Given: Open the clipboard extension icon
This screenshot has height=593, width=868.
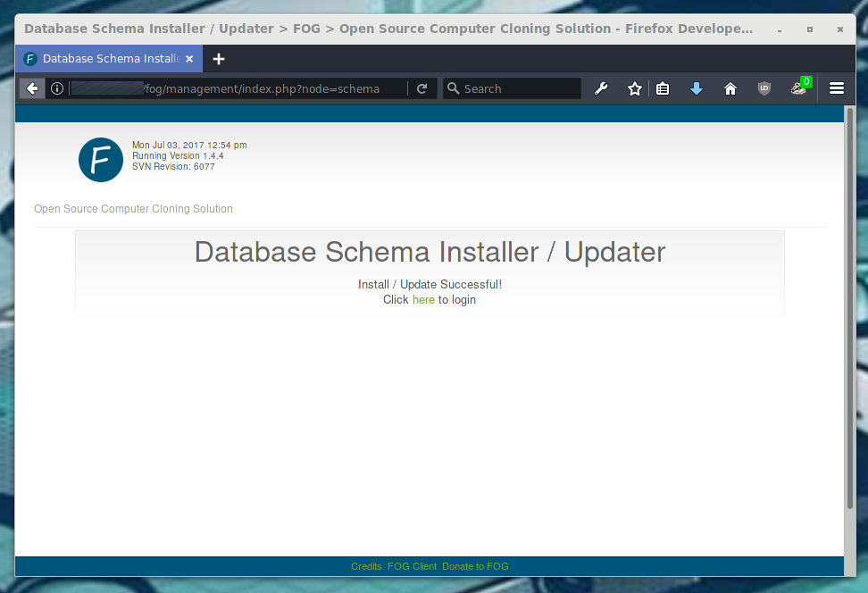Looking at the screenshot, I should [x=663, y=88].
